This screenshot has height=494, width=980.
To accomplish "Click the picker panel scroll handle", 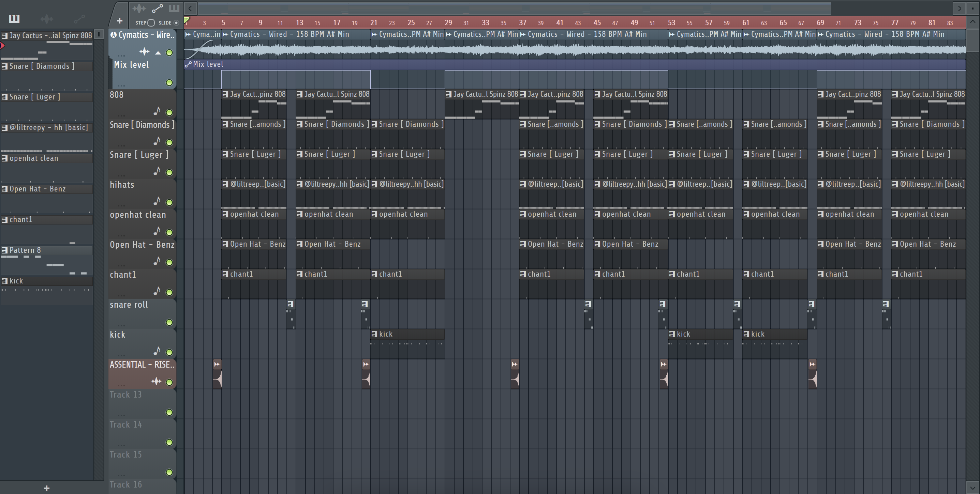I will (x=99, y=35).
